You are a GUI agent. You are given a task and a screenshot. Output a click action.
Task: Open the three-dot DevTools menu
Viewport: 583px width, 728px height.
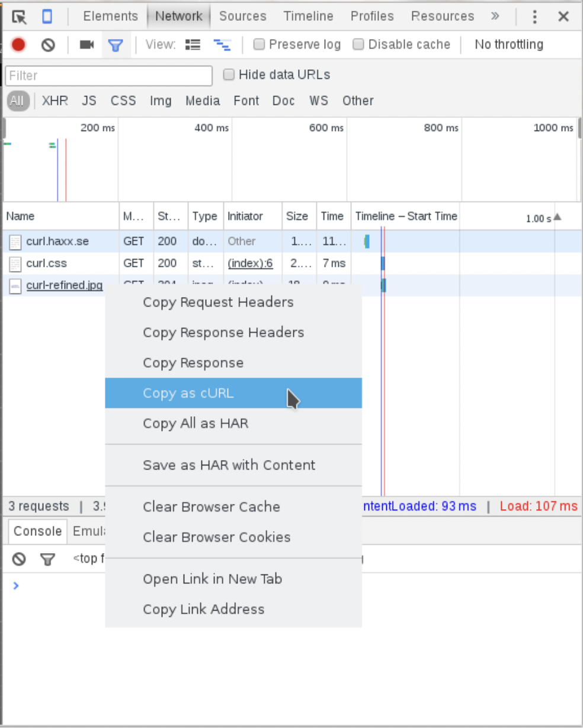tap(534, 17)
